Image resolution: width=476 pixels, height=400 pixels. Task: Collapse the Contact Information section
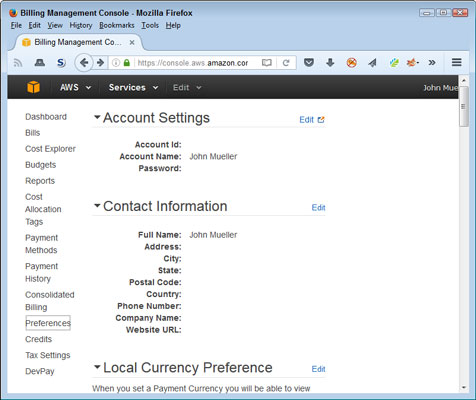point(97,205)
